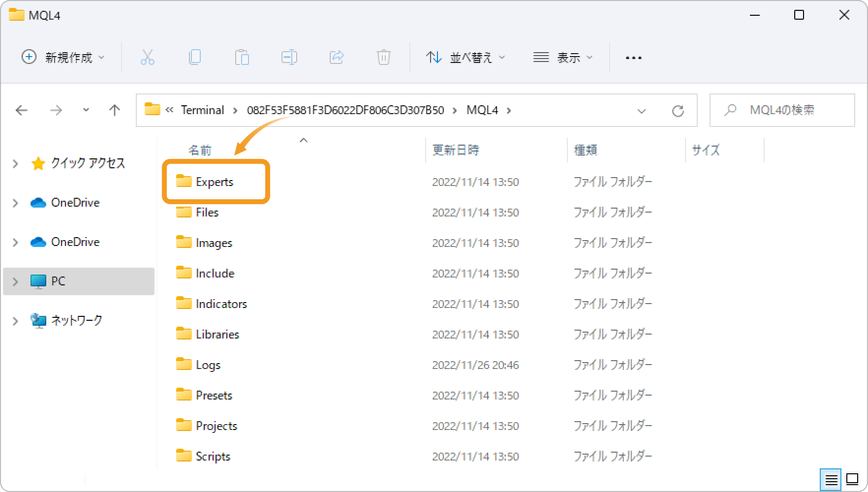Click the folder icon beside Indicators
Viewport: 868px width, 492px height.
184,303
